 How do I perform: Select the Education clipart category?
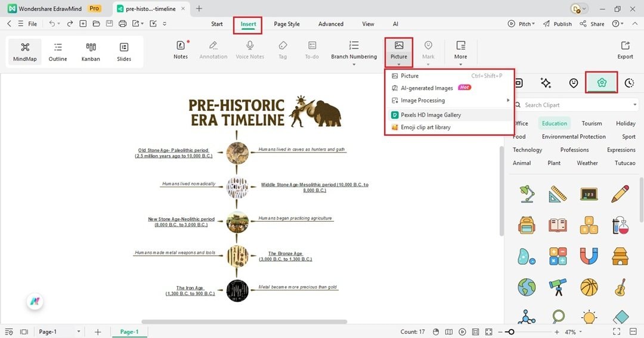pos(554,123)
